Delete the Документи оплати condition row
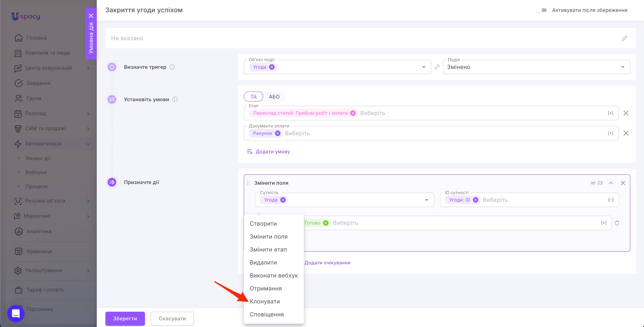Screen dimensions: 644x327 click(626, 133)
